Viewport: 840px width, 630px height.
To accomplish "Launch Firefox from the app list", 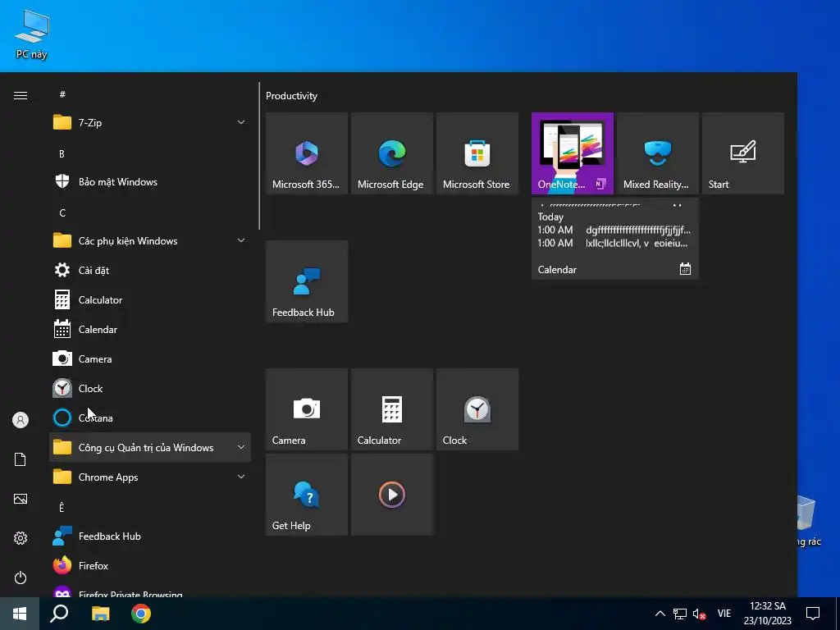I will (150, 566).
